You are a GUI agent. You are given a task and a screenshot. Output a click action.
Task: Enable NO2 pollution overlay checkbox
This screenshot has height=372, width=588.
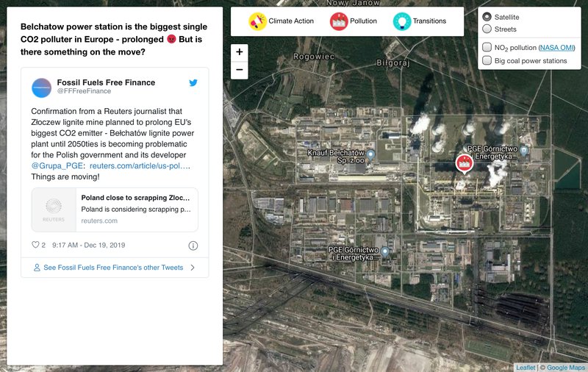tap(487, 48)
